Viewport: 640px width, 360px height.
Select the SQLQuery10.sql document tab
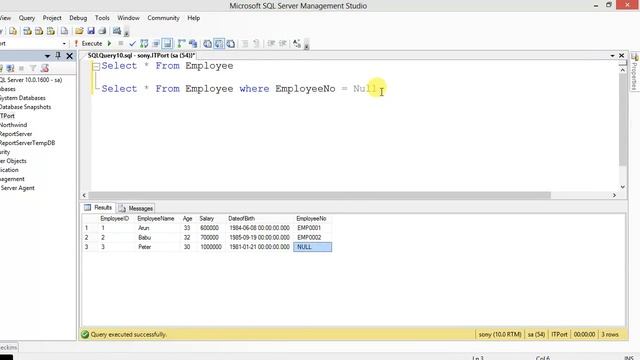click(141, 55)
